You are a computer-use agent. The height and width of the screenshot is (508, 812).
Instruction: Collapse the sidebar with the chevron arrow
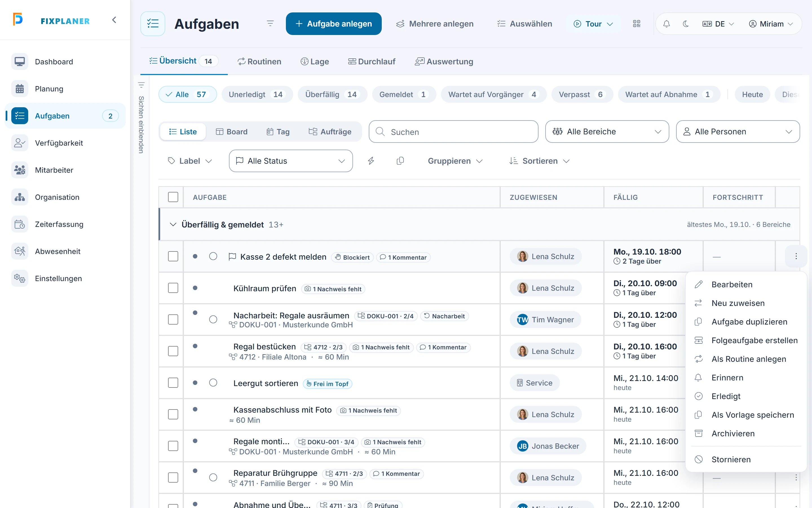[114, 20]
